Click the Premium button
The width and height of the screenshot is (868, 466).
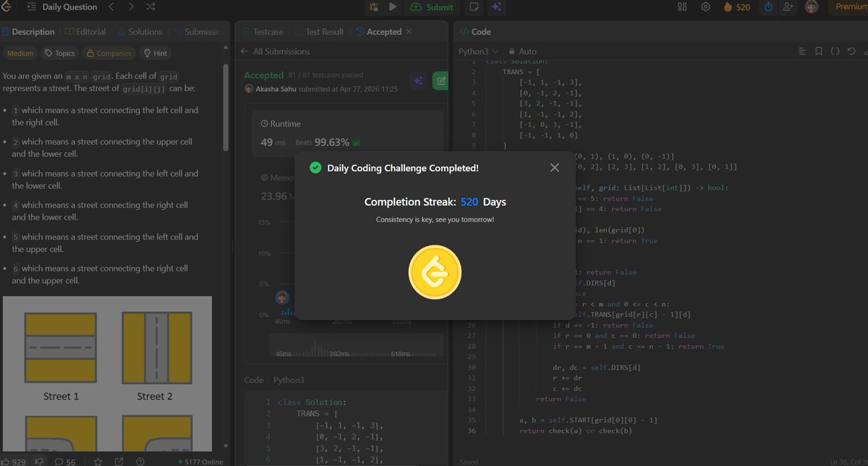pyautogui.click(x=849, y=7)
